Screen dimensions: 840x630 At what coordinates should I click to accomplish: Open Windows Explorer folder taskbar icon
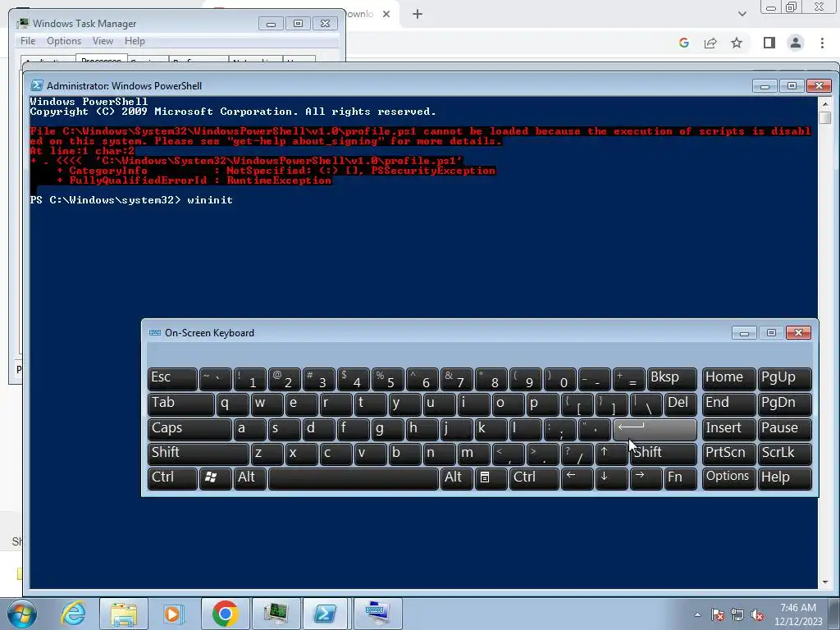pos(124,614)
